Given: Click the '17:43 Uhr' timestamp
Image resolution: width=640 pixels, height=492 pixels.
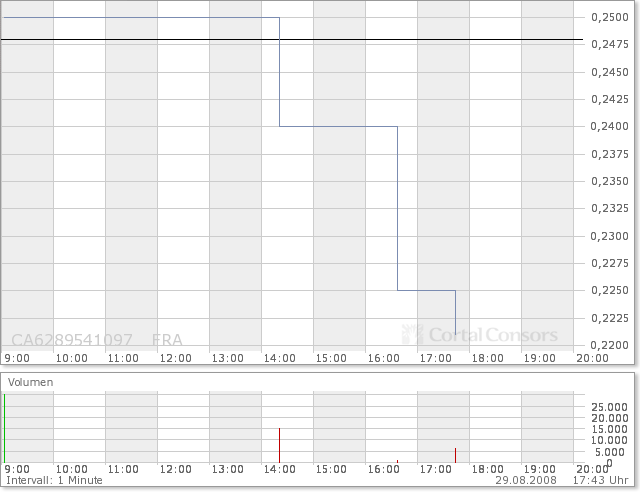Looking at the screenshot, I should pos(601,481).
